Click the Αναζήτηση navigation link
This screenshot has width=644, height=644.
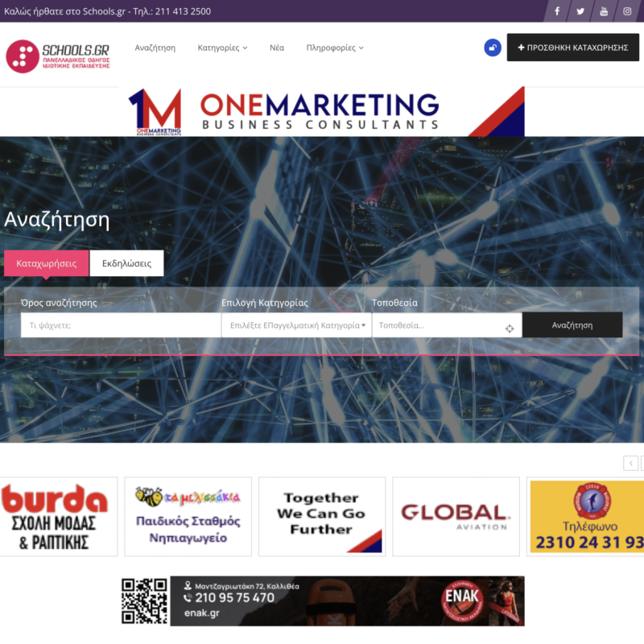point(155,47)
